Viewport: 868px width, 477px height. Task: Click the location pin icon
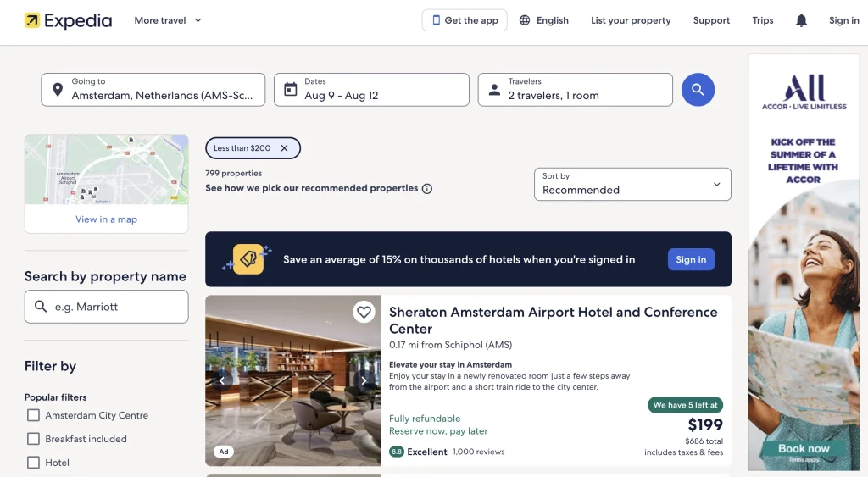click(58, 90)
